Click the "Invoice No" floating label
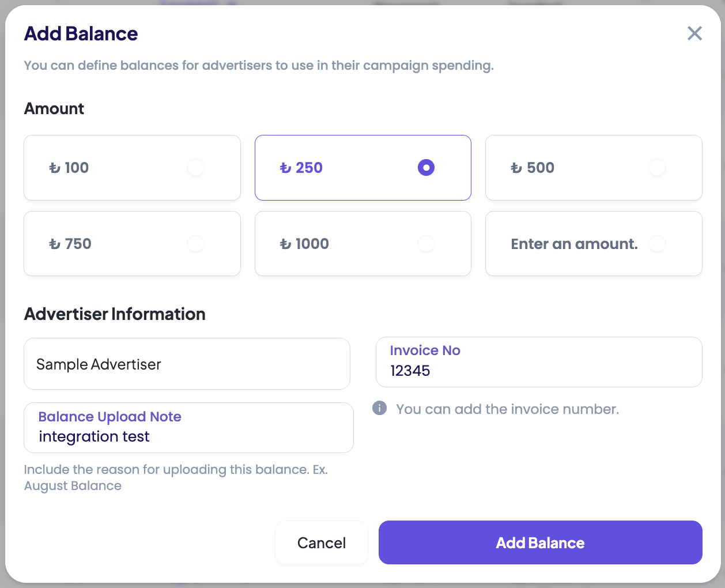Image resolution: width=725 pixels, height=588 pixels. coord(425,350)
